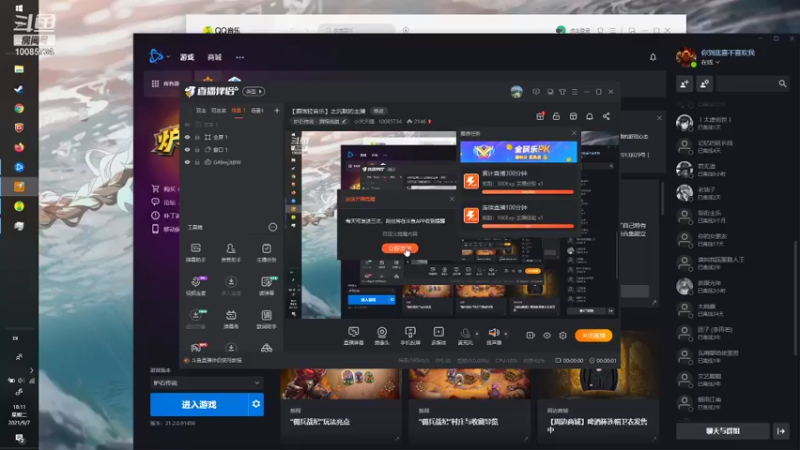Click the add-friend icon in the Battle.net friends panel
The height and width of the screenshot is (450, 800).
tap(684, 84)
